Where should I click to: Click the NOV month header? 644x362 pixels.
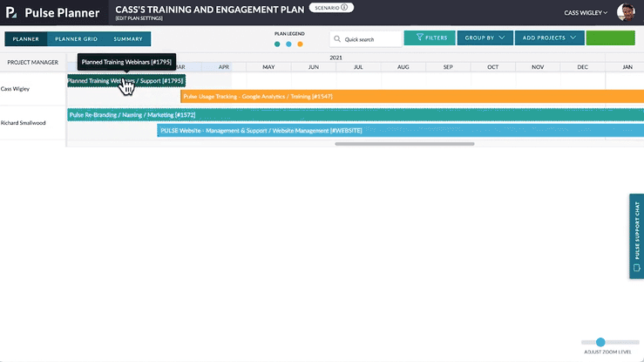[x=538, y=67]
